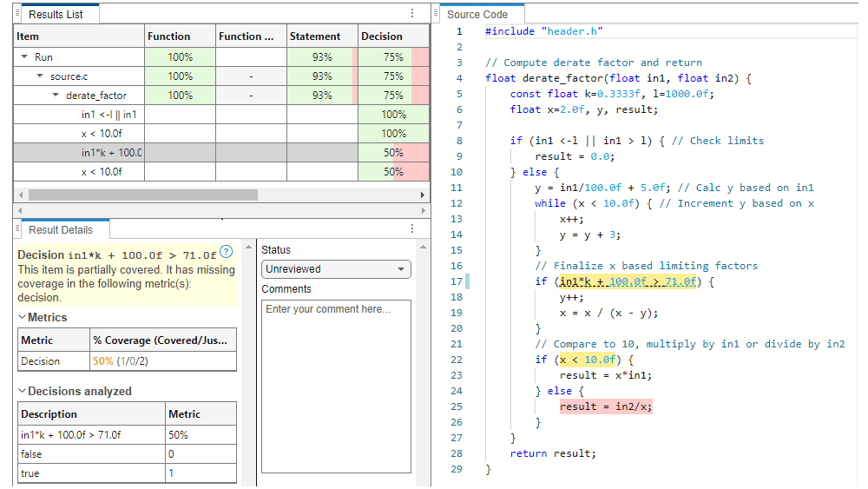
Task: Click the left arrow of results horizontal scrollbar
Action: coord(20,195)
